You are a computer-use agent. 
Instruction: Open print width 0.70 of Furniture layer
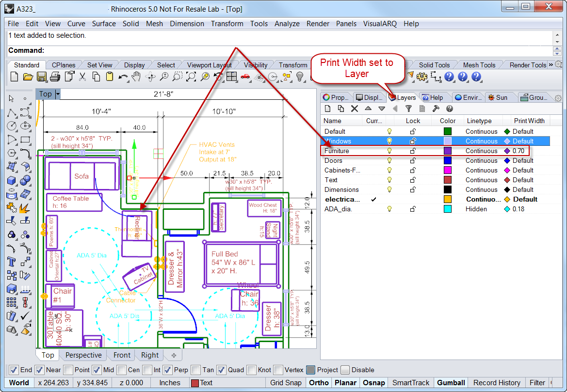[518, 151]
